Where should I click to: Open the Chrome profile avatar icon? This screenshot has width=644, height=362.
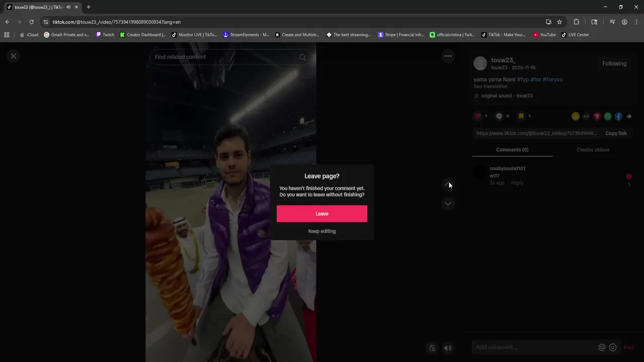click(x=624, y=22)
